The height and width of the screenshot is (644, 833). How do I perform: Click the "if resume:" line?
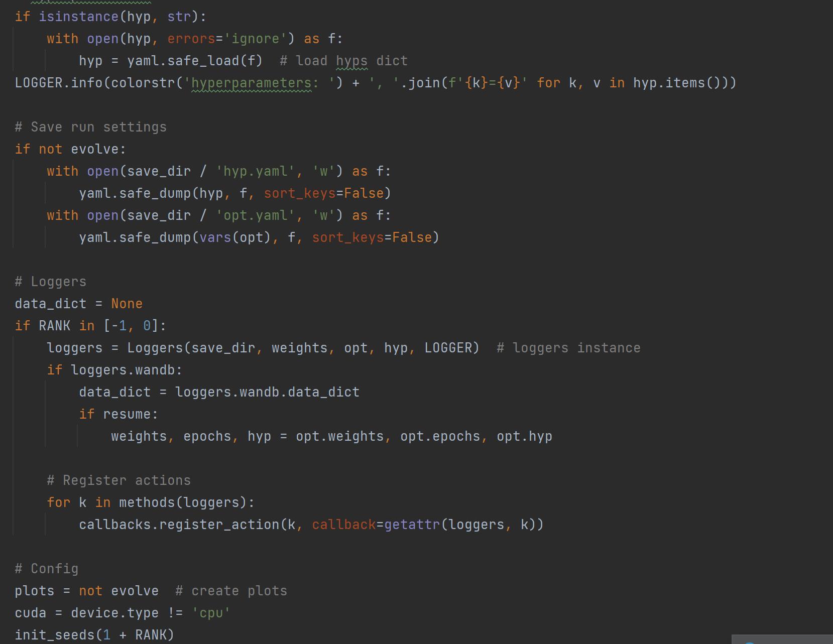pyautogui.click(x=118, y=414)
